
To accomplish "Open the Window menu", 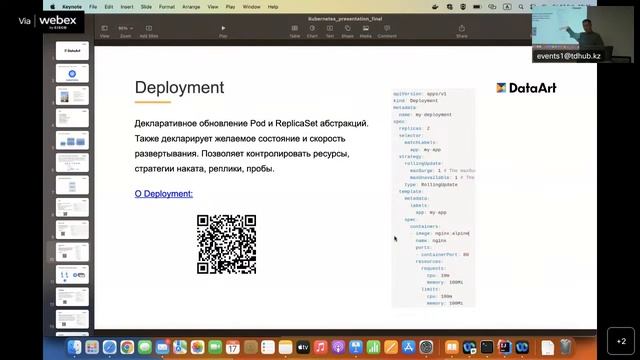I will click(251, 7).
